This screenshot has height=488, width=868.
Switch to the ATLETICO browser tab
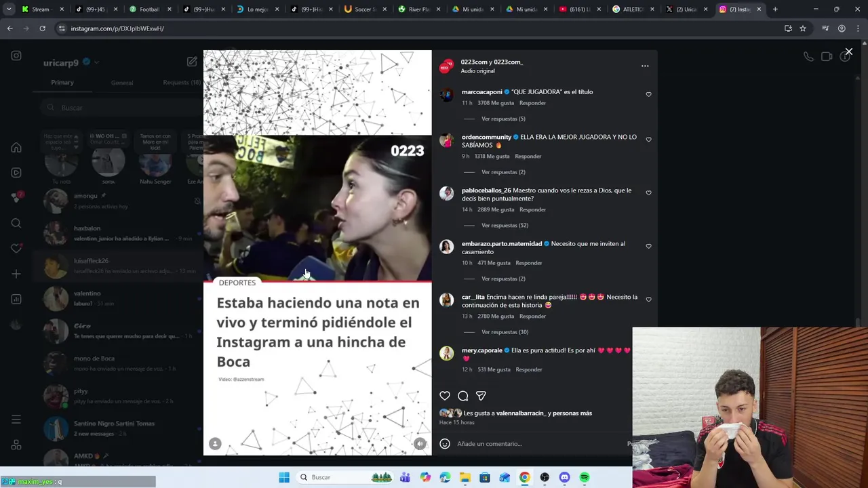click(x=631, y=9)
